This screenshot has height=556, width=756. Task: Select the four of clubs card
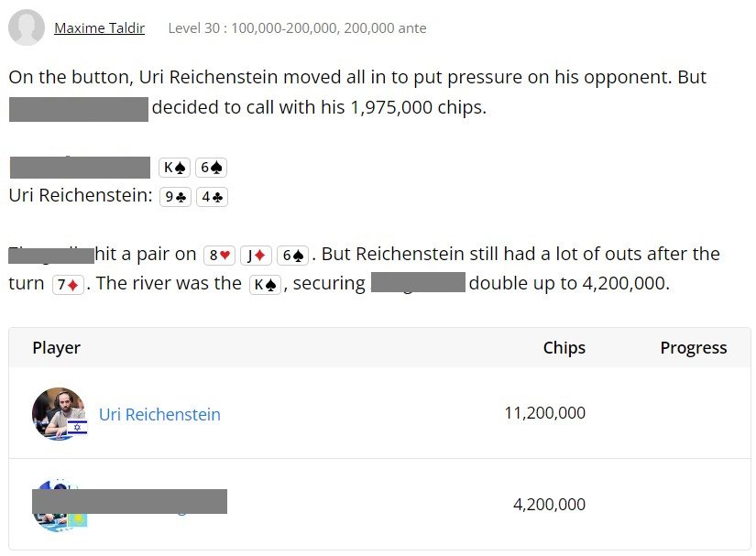pyautogui.click(x=212, y=197)
